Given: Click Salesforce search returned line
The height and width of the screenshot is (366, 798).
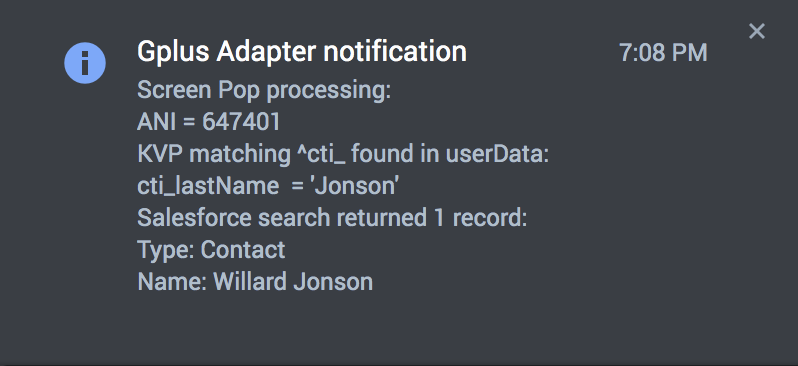Looking at the screenshot, I should point(332,218).
